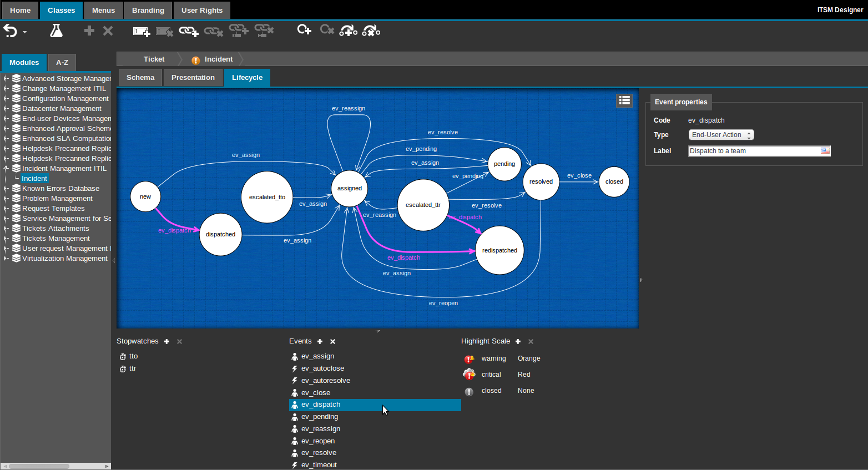This screenshot has width=868, height=470.
Task: Open the Type dropdown showing End-User Action
Action: coord(721,135)
